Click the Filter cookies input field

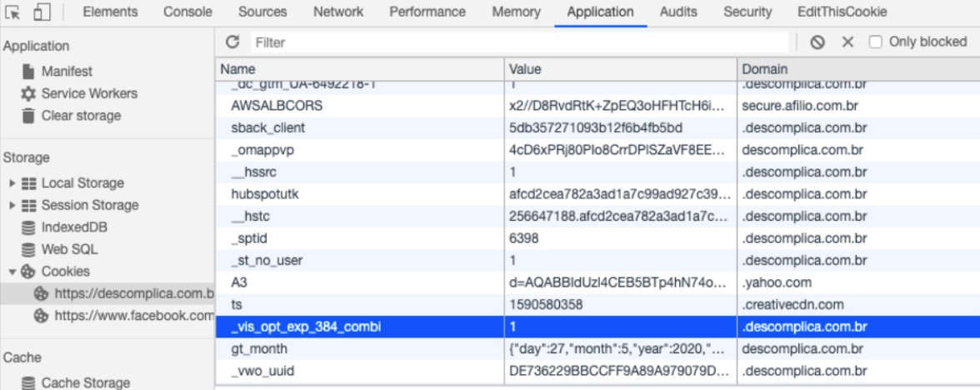[520, 42]
